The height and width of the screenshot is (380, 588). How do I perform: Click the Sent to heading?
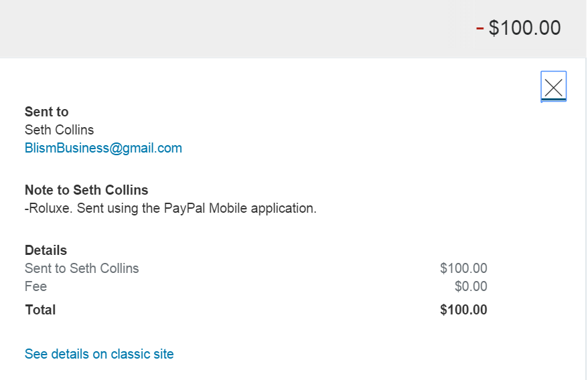47,112
